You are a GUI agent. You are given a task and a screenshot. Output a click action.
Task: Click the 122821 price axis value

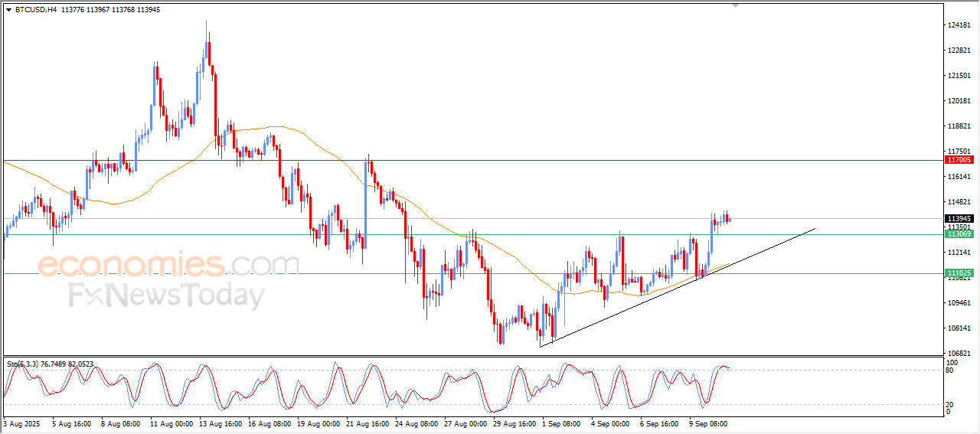(x=959, y=51)
